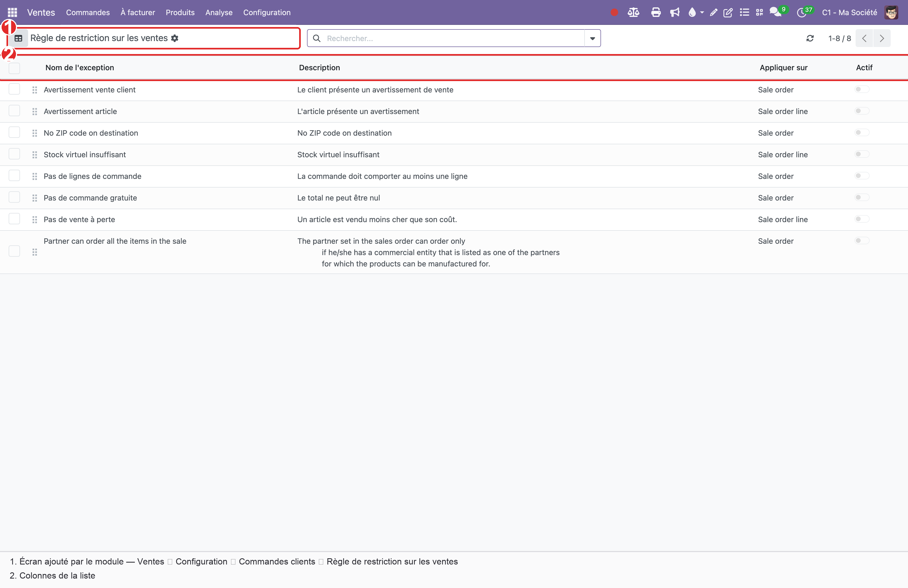The width and height of the screenshot is (908, 588).
Task: Check the Stock virtuel insuffisant row
Action: coord(14,154)
